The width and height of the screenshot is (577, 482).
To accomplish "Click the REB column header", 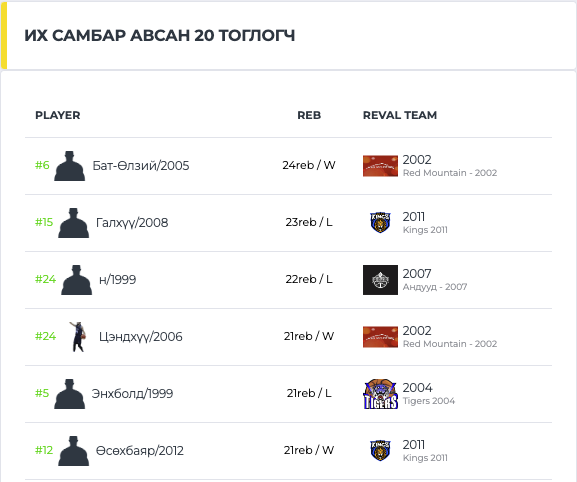I will coord(309,115).
